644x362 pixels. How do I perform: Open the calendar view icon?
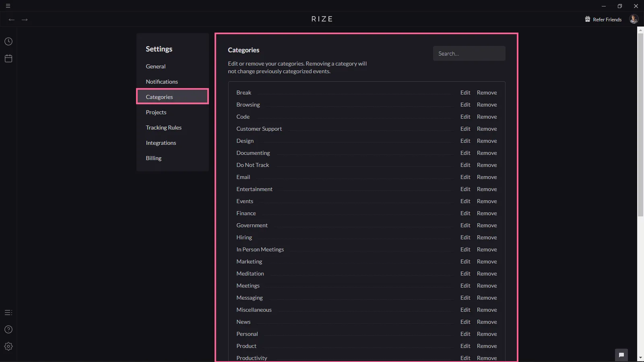click(8, 58)
